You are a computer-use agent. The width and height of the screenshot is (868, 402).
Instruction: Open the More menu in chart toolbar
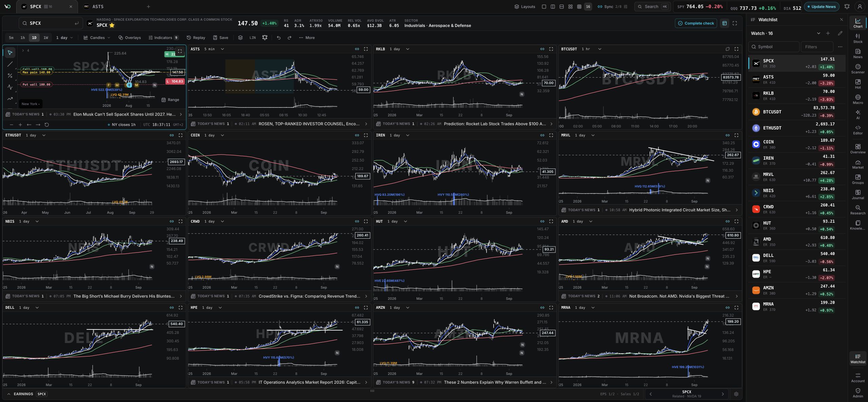point(307,38)
